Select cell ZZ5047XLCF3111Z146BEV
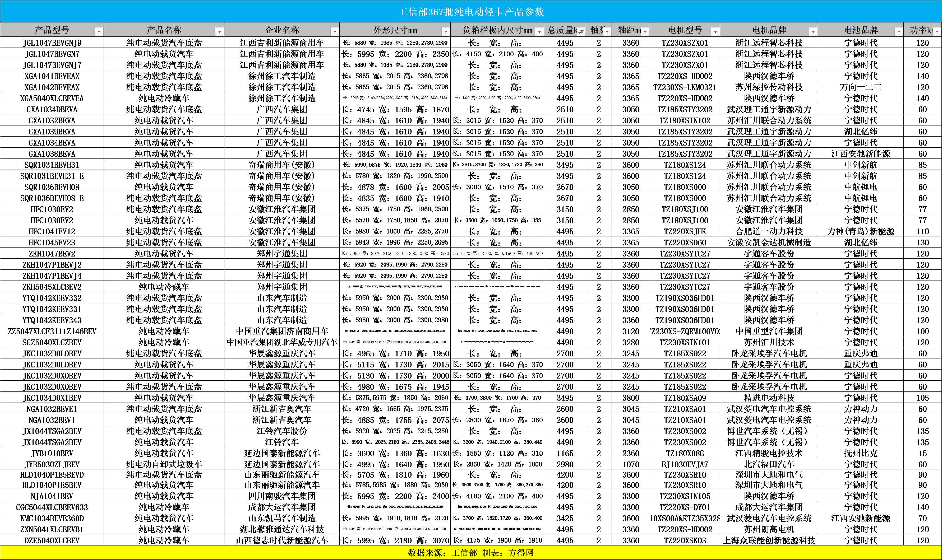This screenshot has height=560, width=942. 52,331
